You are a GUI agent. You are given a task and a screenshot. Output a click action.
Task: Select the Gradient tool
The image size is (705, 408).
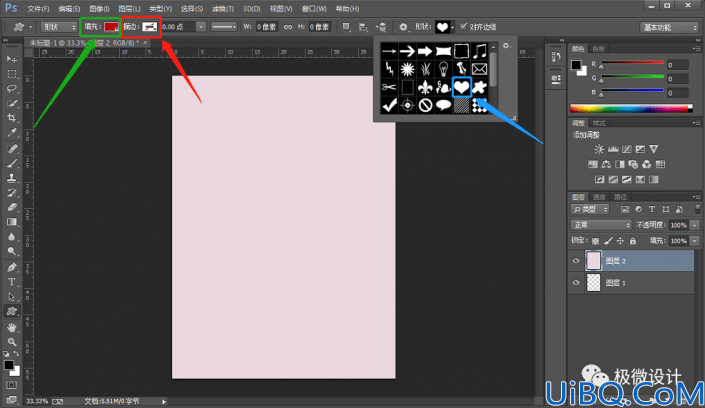tap(12, 222)
